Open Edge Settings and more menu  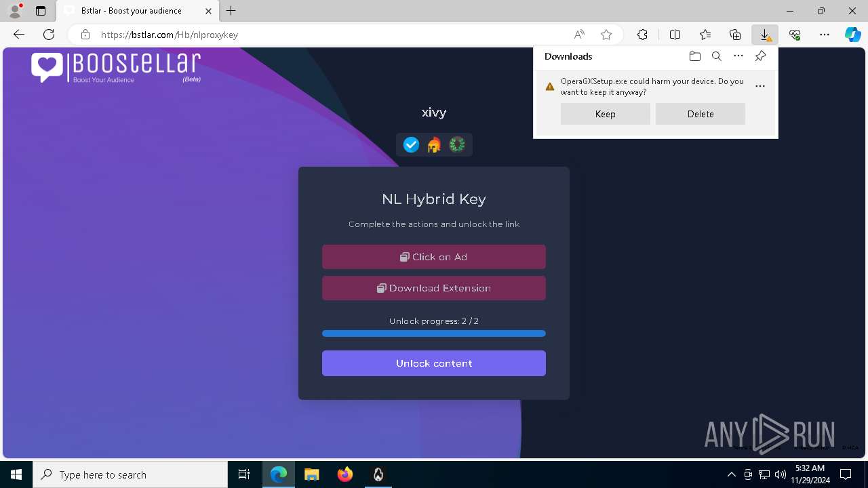825,35
